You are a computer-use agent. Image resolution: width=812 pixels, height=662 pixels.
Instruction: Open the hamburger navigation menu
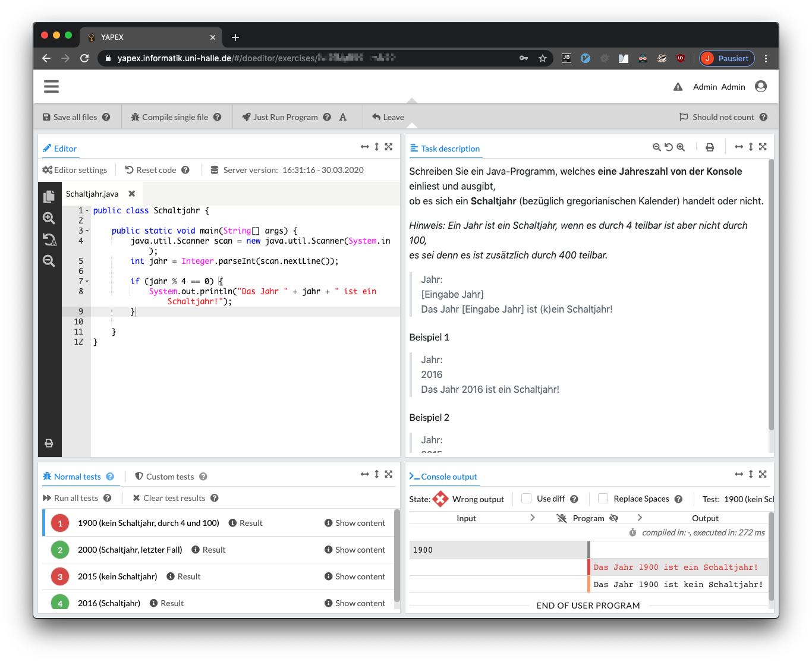click(52, 87)
